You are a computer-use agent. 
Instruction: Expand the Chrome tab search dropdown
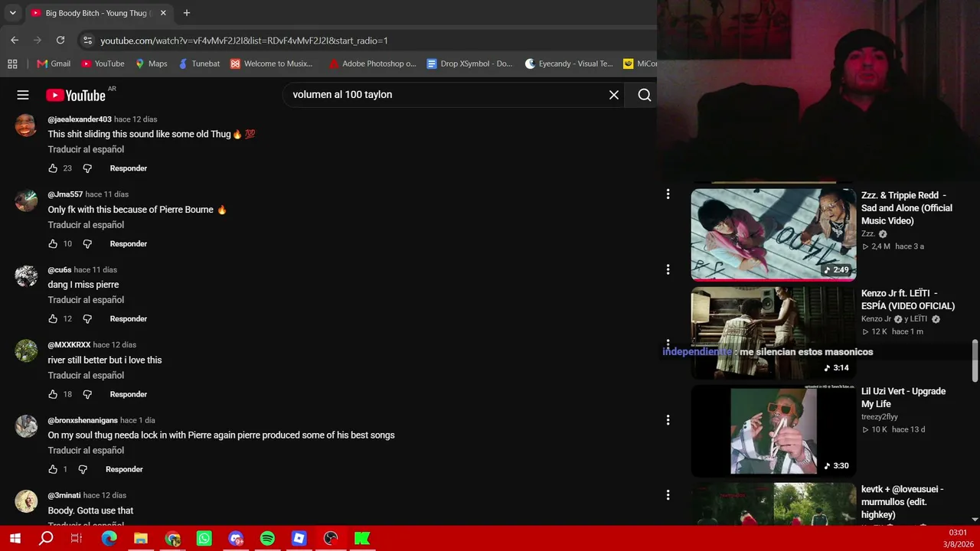pos(12,13)
